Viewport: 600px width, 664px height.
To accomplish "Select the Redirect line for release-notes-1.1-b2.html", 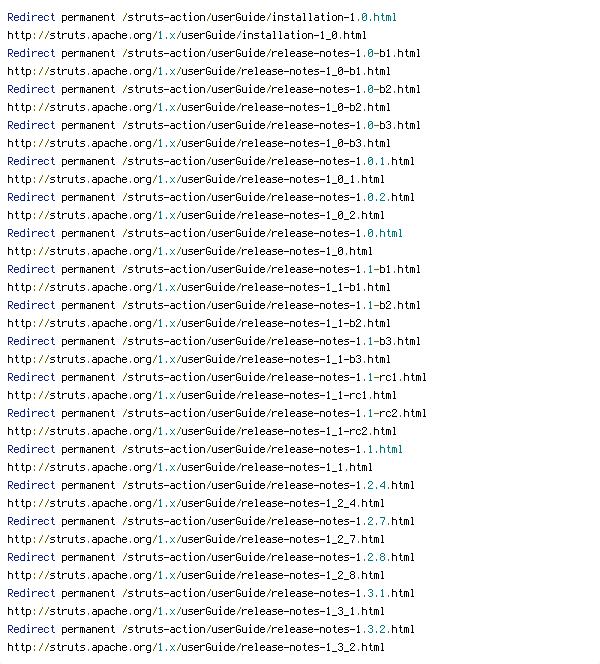I will (214, 305).
